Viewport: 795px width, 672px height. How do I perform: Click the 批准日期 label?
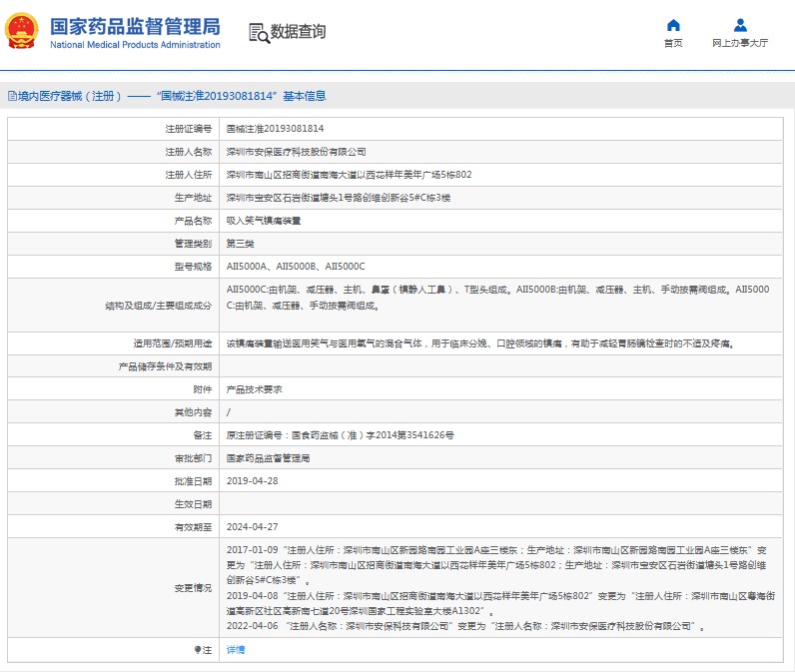[193, 481]
